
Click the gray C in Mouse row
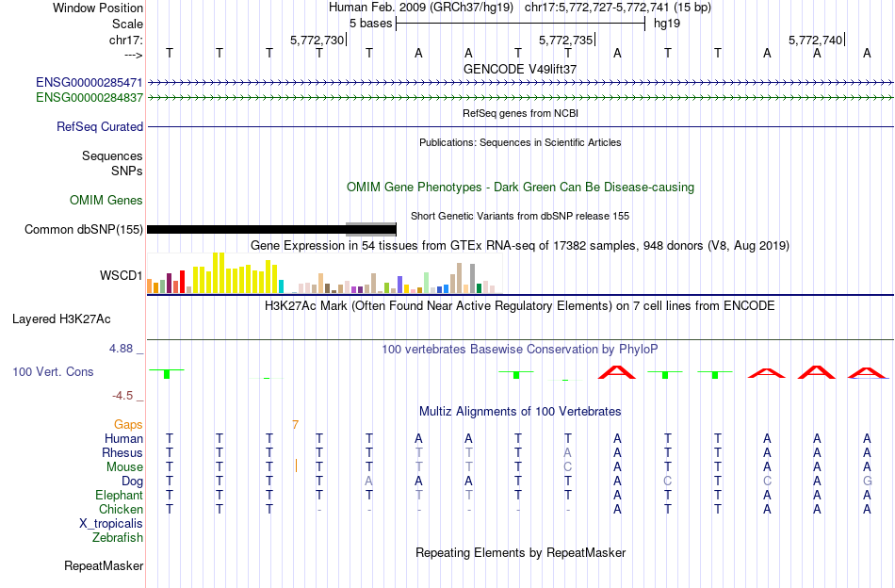pyautogui.click(x=567, y=467)
